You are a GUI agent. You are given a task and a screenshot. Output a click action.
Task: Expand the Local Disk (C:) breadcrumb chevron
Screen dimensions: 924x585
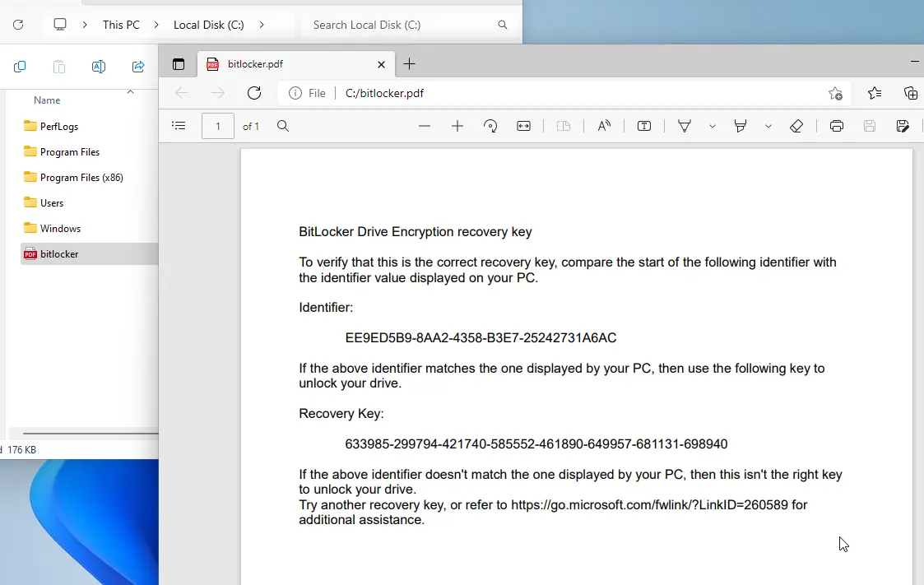pos(262,25)
